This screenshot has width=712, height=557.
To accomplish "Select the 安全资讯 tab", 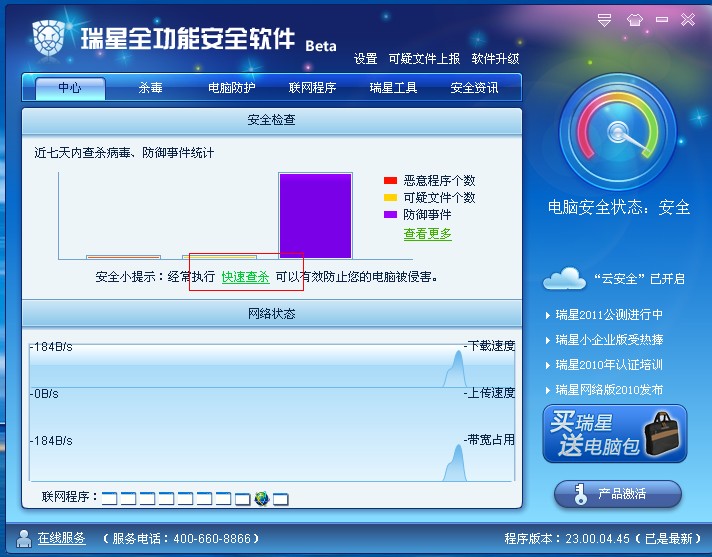I will 474,88.
